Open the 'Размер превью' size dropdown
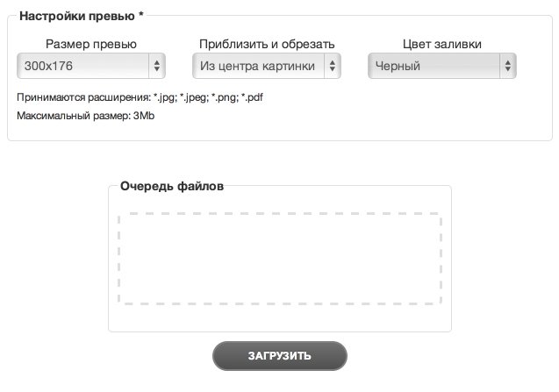559x392 pixels. click(x=91, y=66)
